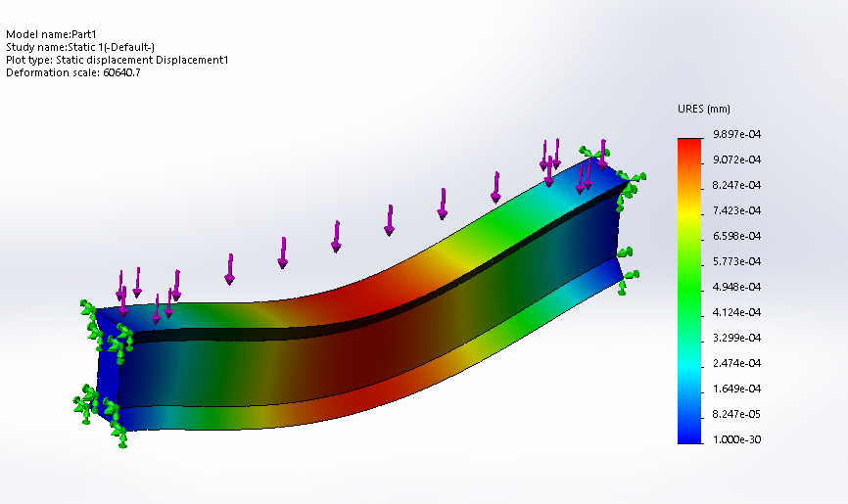Screen dimensions: 848x504
Task: Click the legend value 6.598e-04
Action: coord(736,236)
